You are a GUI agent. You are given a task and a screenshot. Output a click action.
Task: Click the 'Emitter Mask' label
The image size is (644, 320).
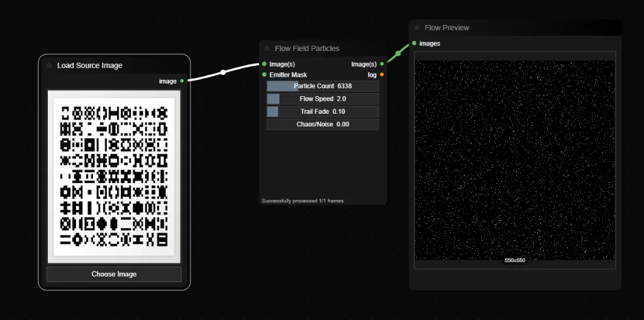(288, 75)
